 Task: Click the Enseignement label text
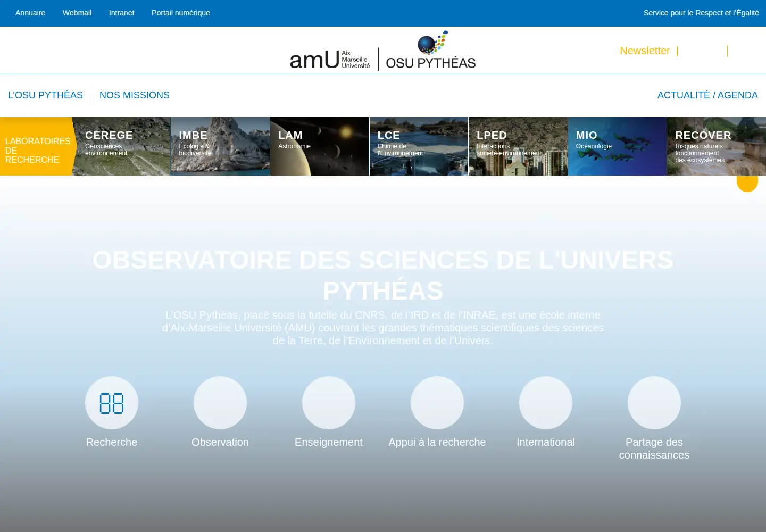(x=329, y=442)
